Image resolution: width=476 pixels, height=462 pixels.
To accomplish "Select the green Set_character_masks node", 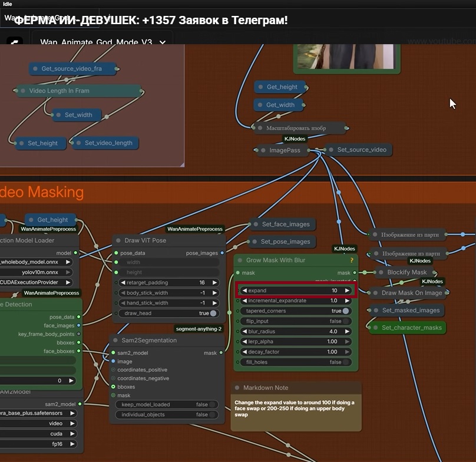I will (408, 328).
